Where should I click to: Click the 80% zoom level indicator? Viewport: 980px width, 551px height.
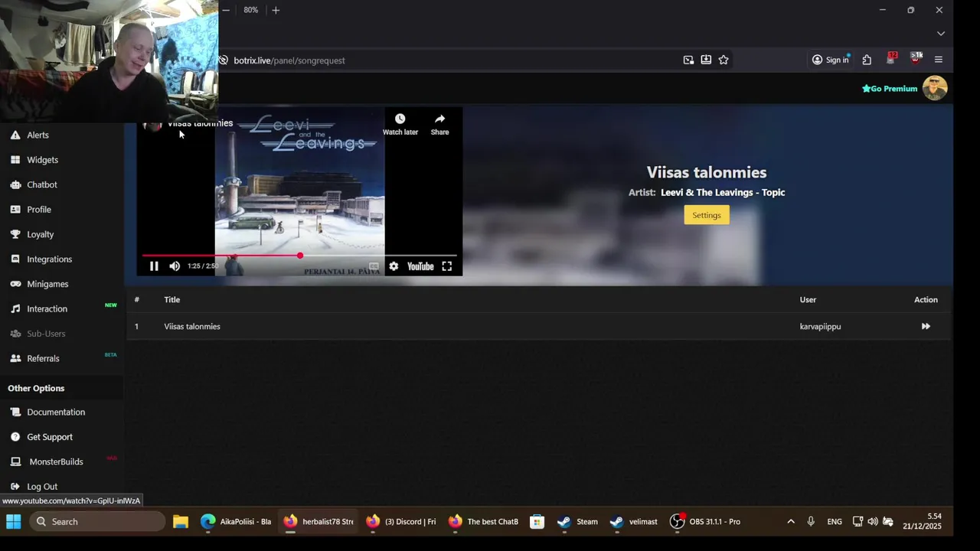point(251,10)
